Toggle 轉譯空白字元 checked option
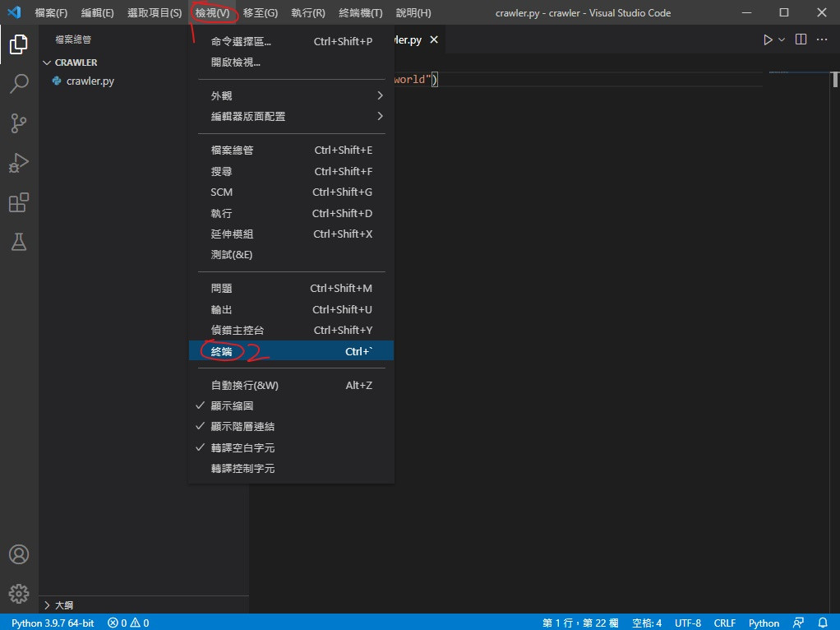 (x=292, y=447)
